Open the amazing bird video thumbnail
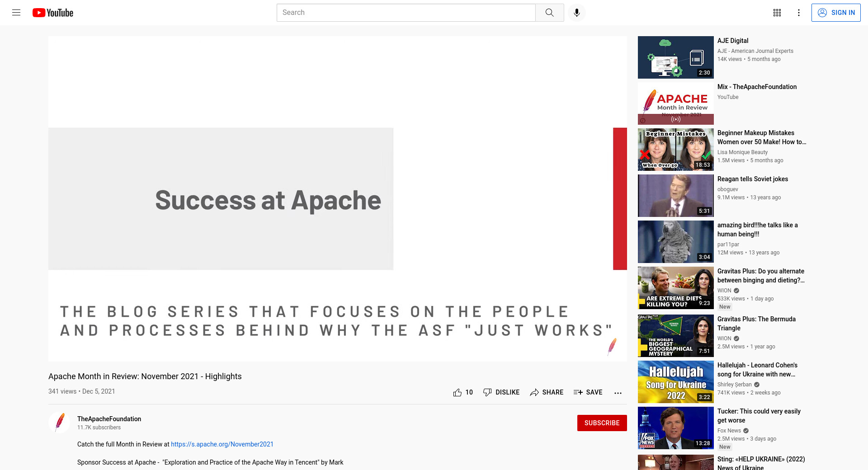This screenshot has height=470, width=868. [x=675, y=242]
